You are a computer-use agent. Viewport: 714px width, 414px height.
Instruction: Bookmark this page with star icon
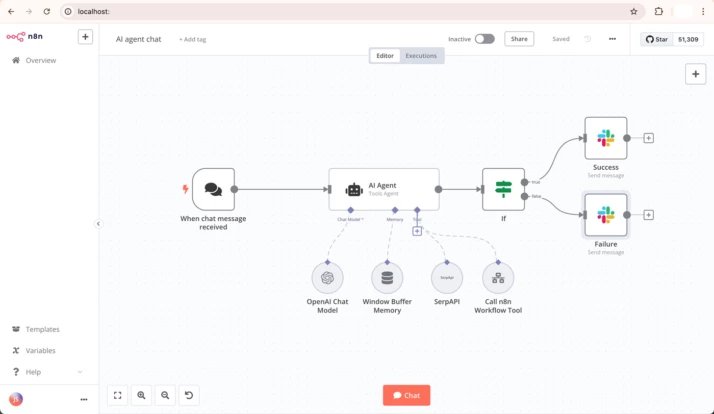[x=633, y=11]
